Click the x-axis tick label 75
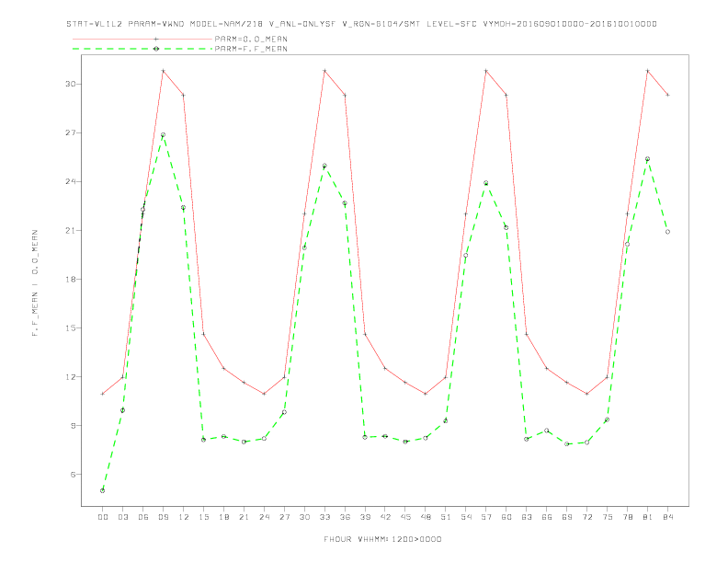 (x=608, y=517)
